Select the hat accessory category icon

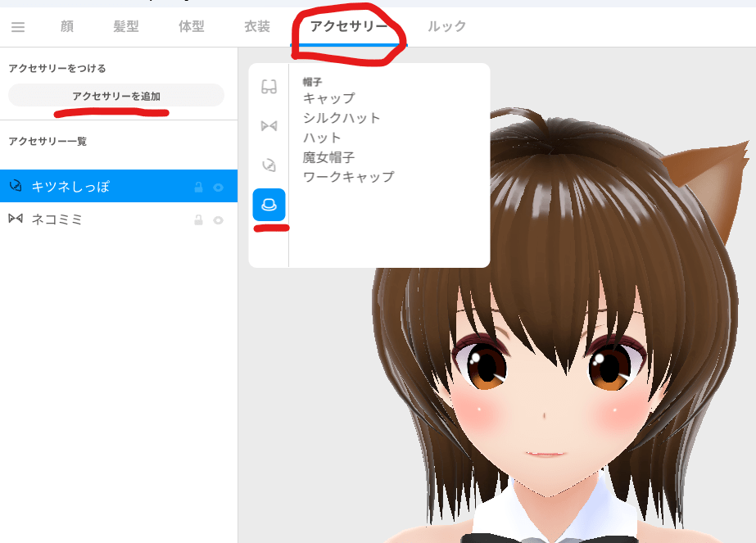[x=269, y=205]
